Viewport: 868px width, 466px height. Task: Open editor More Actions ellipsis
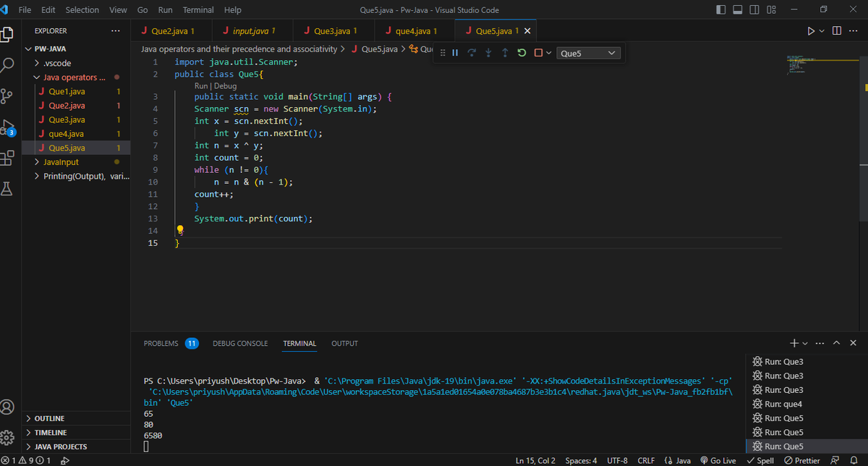pos(854,31)
